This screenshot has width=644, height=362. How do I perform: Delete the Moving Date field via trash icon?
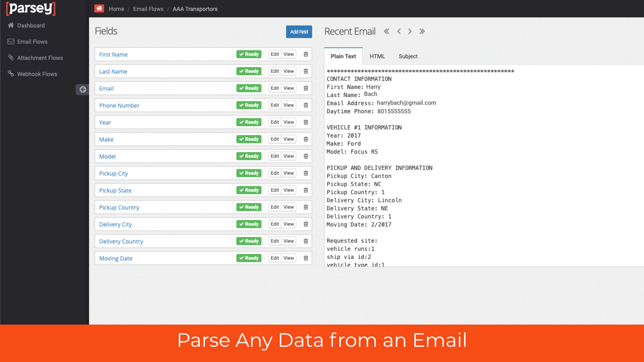[306, 258]
